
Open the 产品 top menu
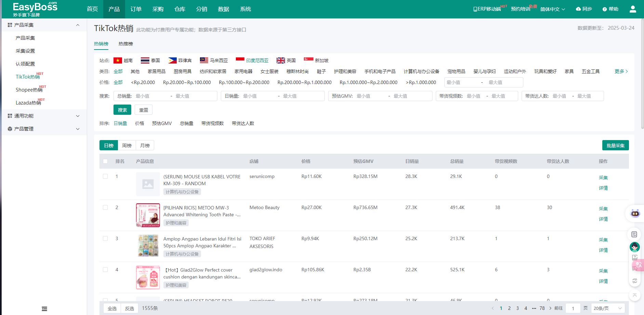click(x=114, y=9)
